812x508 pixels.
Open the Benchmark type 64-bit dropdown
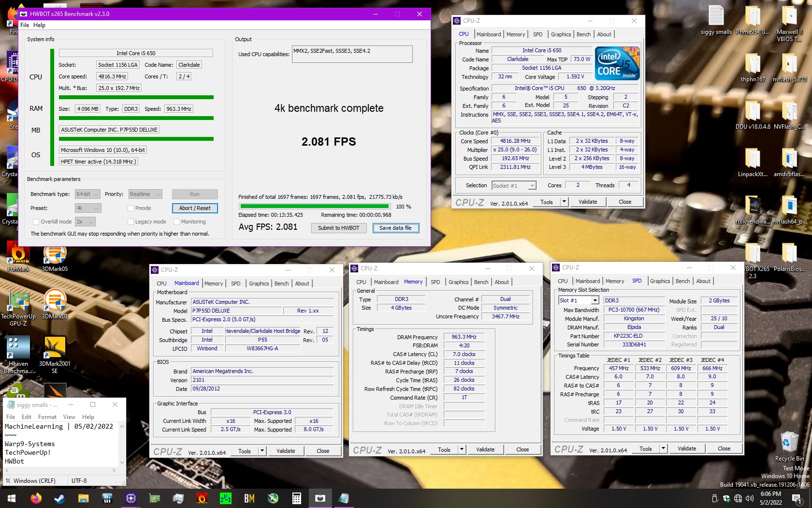click(x=87, y=194)
